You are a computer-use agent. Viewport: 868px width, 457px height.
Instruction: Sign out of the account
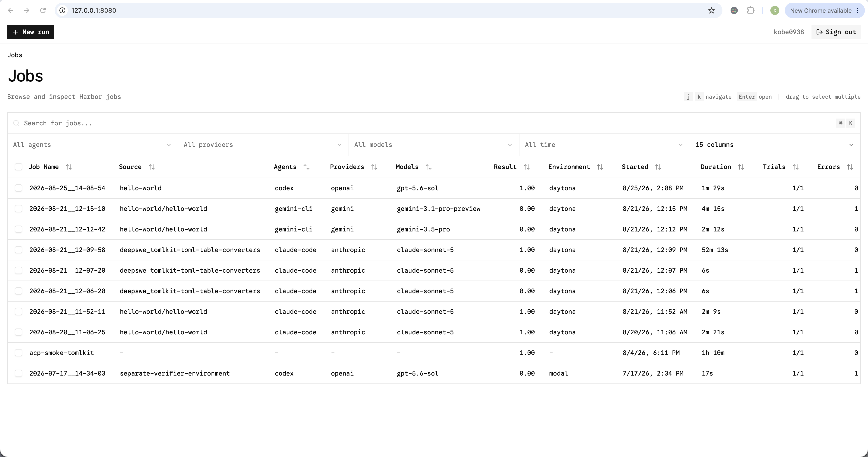pos(836,32)
